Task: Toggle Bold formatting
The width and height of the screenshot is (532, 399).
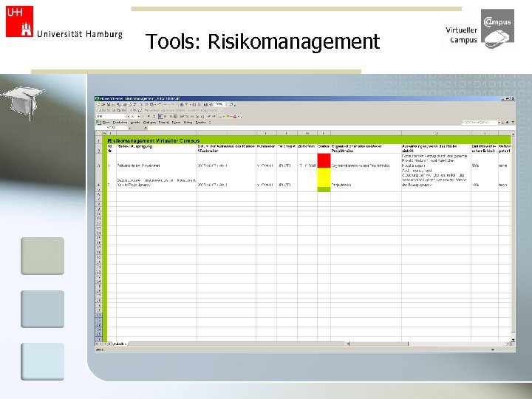Action: pyautogui.click(x=143, y=117)
